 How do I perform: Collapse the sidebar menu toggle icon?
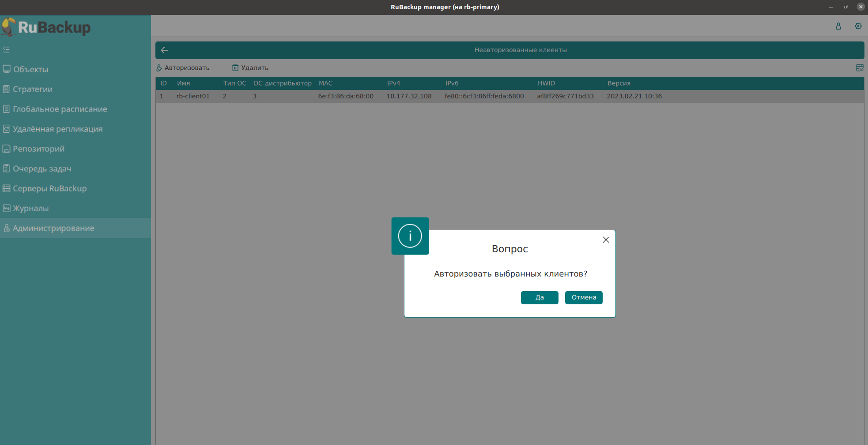tap(6, 49)
